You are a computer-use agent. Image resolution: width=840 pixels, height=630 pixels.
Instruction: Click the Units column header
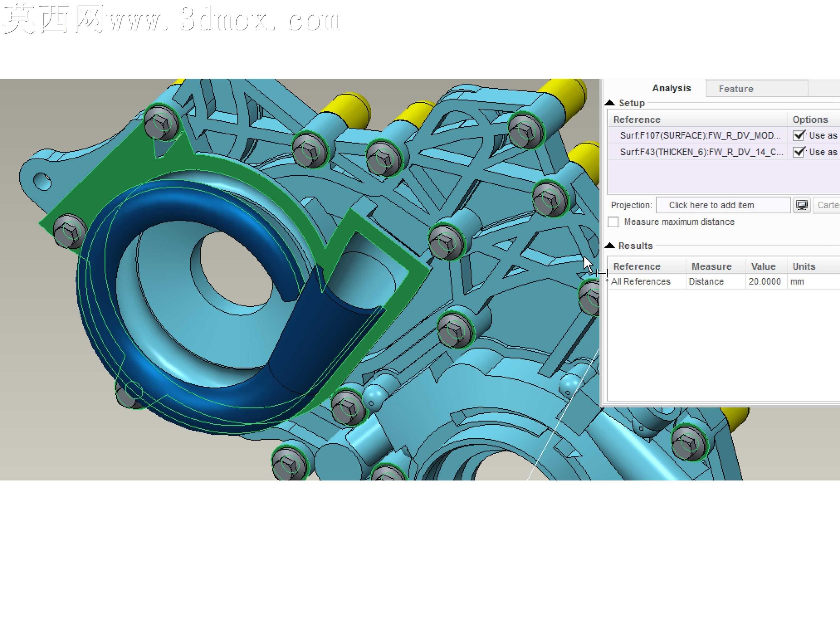pos(813,266)
